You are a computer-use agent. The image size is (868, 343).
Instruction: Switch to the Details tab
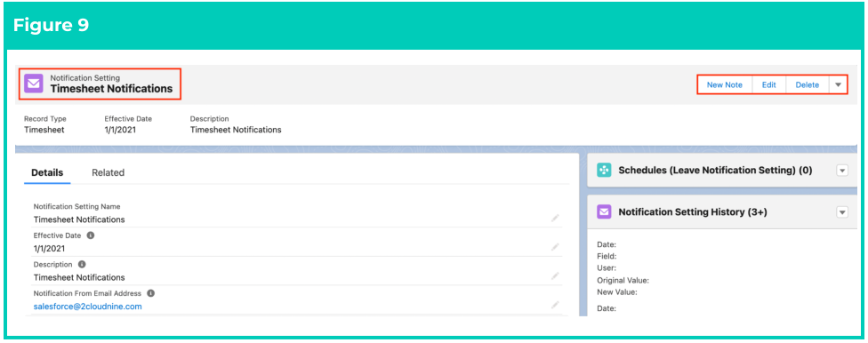(47, 172)
